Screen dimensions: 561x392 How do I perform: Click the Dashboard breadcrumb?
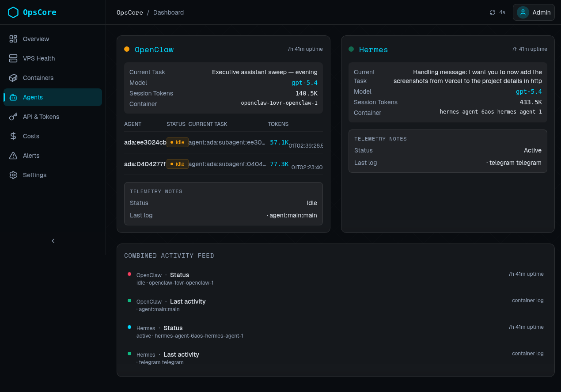168,12
